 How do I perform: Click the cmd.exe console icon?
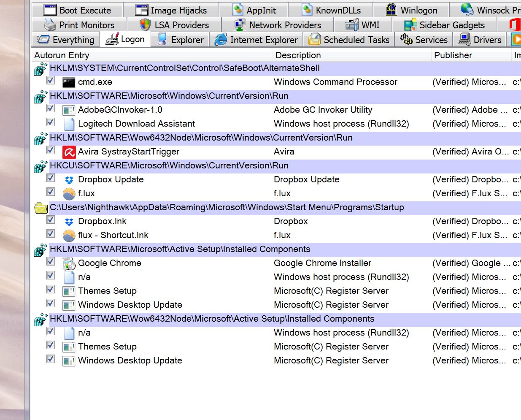pyautogui.click(x=69, y=82)
